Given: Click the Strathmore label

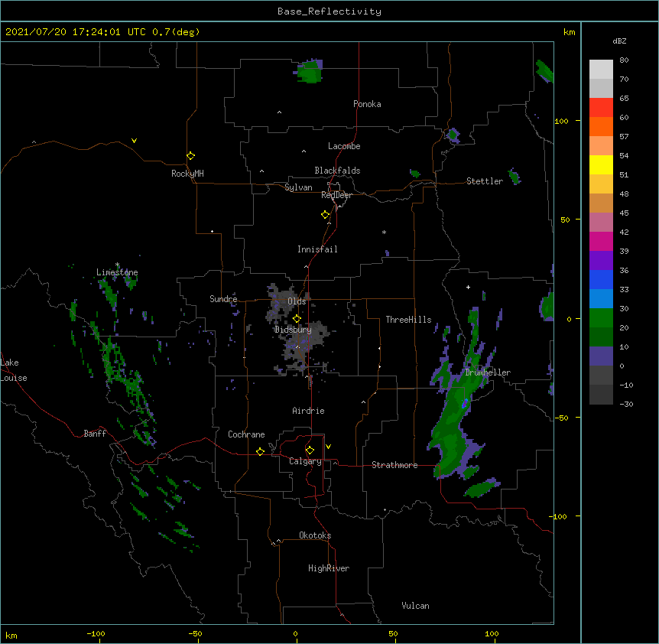Looking at the screenshot, I should [x=394, y=465].
